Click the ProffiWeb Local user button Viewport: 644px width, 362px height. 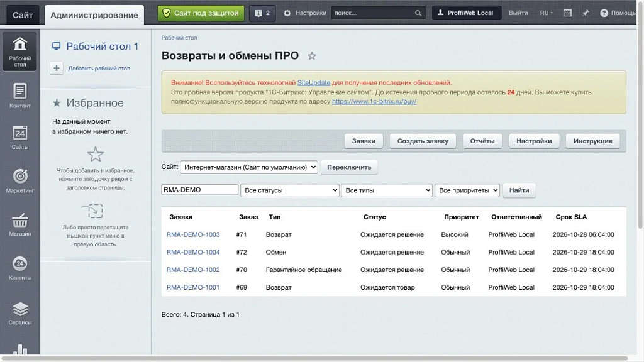tap(467, 13)
